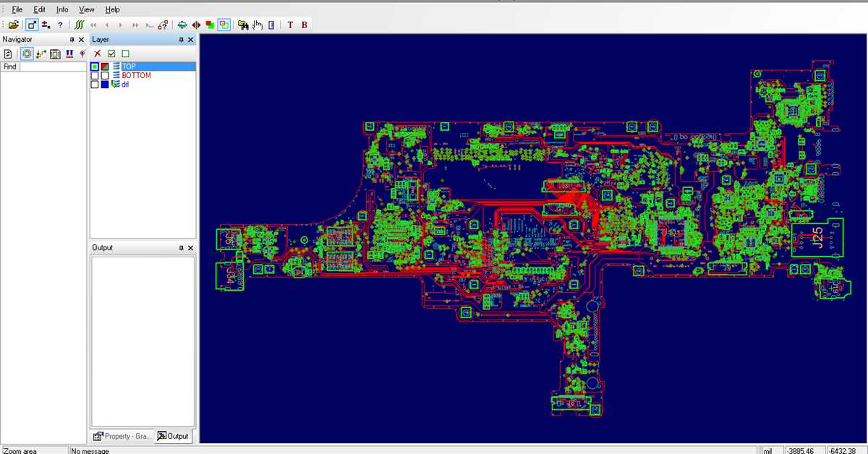
Task: Uncheck all layers with empty box icon
Action: (x=125, y=53)
